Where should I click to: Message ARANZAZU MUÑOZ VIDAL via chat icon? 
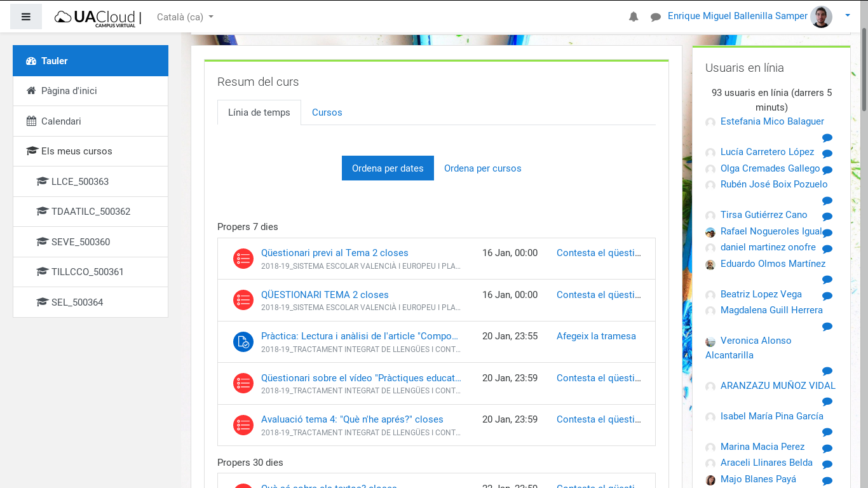(x=827, y=402)
